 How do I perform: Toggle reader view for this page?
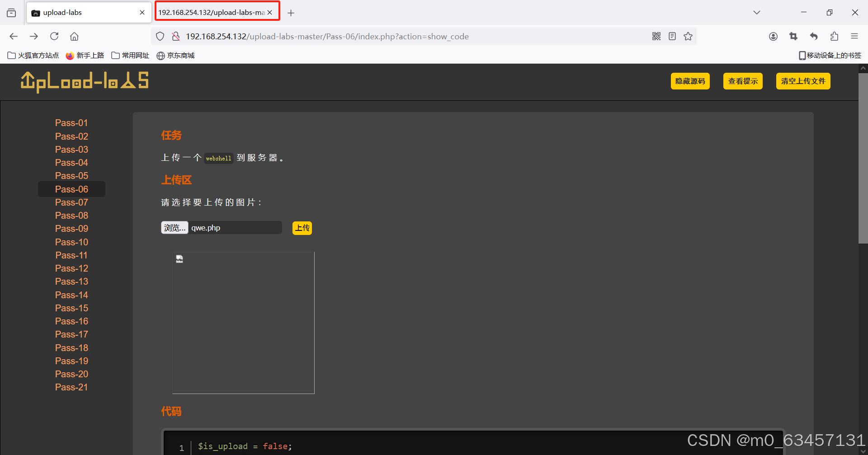point(672,37)
